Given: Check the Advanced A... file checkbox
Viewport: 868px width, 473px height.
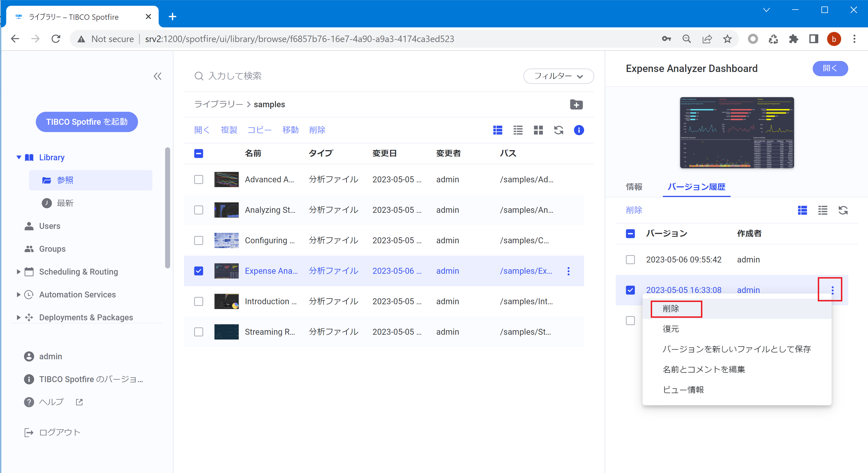Looking at the screenshot, I should point(199,179).
